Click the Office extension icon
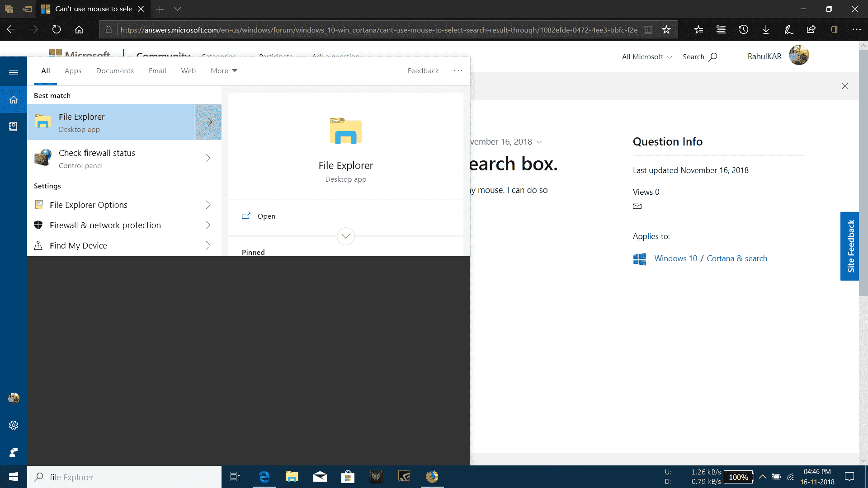The height and width of the screenshot is (488, 868). point(834,29)
